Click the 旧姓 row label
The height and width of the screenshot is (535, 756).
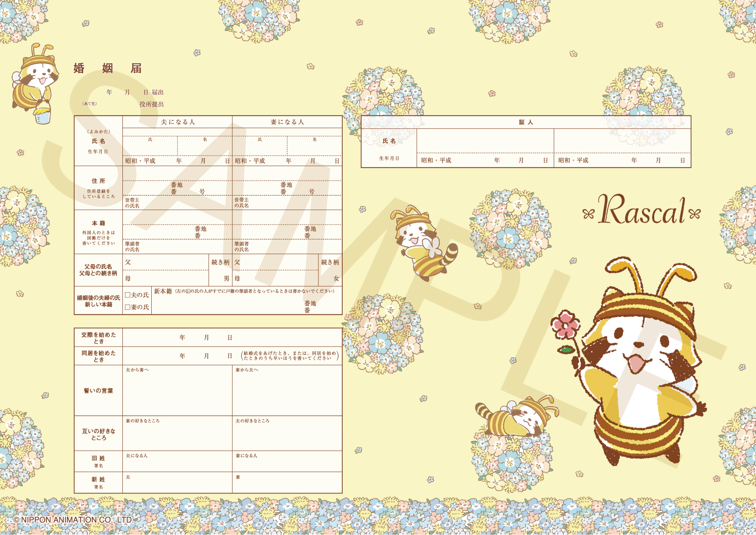(98, 458)
